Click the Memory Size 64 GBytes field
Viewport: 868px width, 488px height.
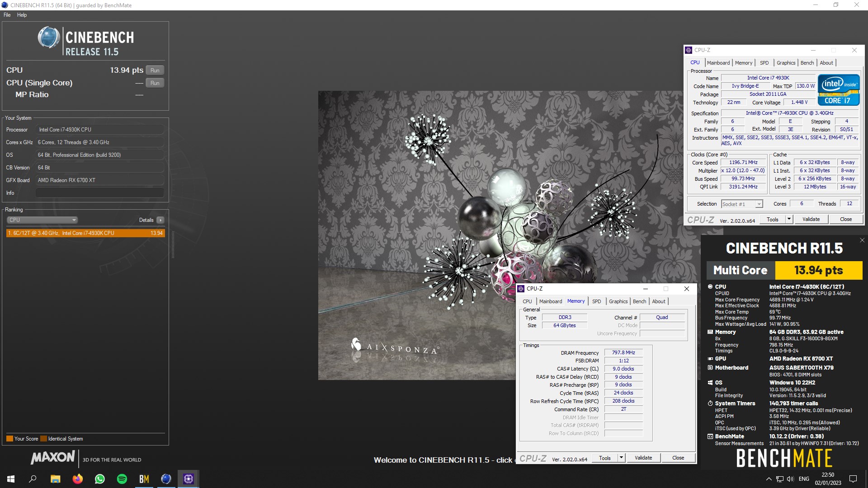pyautogui.click(x=565, y=326)
